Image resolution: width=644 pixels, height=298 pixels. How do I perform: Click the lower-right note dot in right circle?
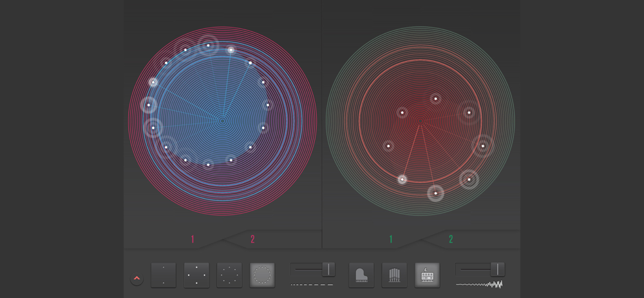[x=469, y=179]
